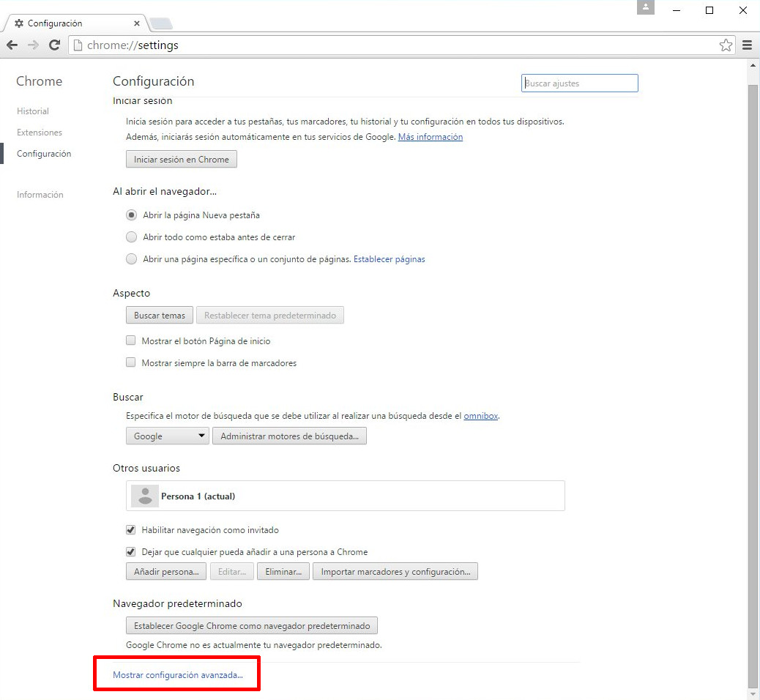
Task: Maximize the Chrome window
Action: [x=709, y=10]
